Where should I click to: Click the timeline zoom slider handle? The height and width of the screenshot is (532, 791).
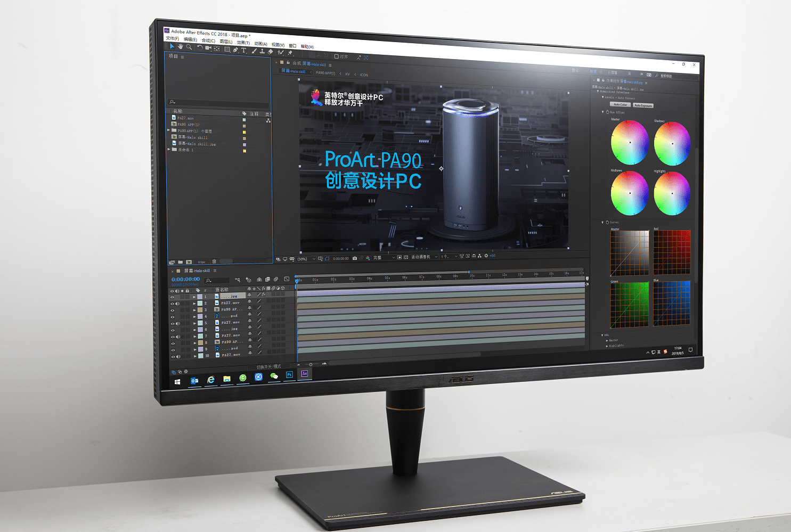311,364
